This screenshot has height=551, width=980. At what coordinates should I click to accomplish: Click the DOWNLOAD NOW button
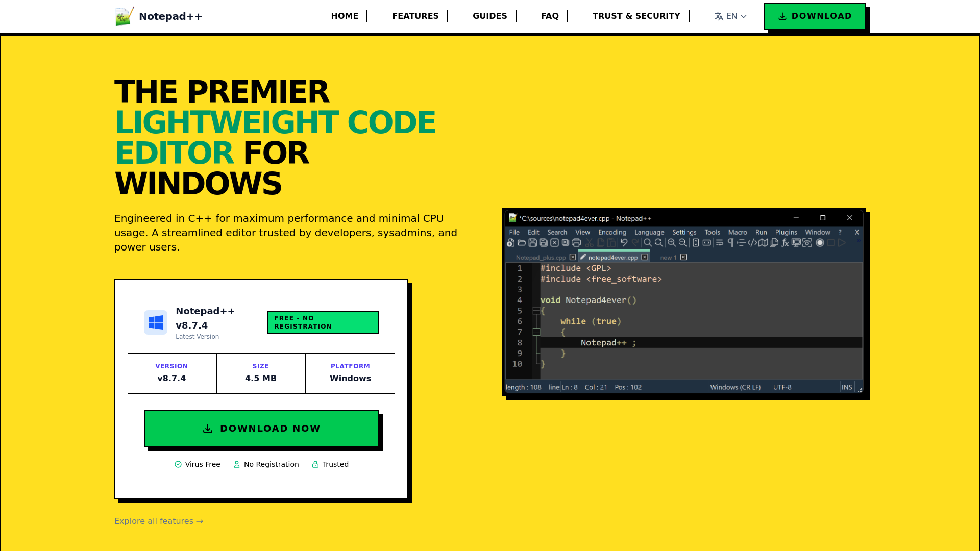[261, 429]
